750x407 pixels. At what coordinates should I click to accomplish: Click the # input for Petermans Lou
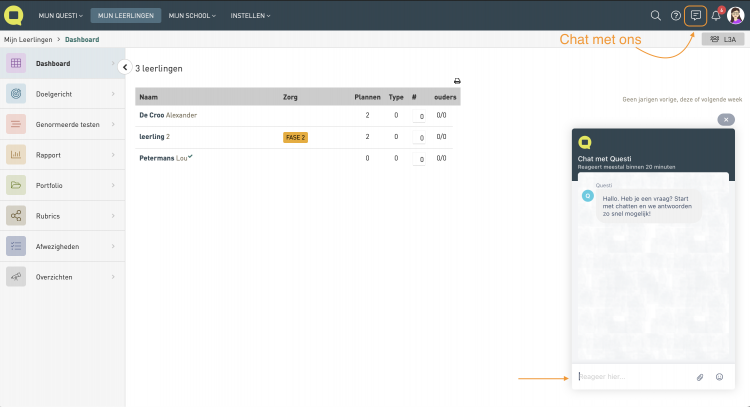[x=419, y=159]
